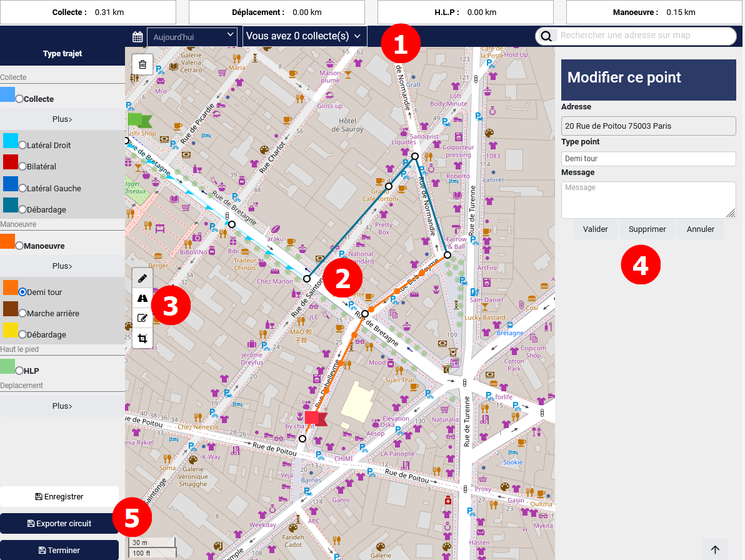
Task: Expand Plus> under the Deplacement section
Action: coord(62,406)
